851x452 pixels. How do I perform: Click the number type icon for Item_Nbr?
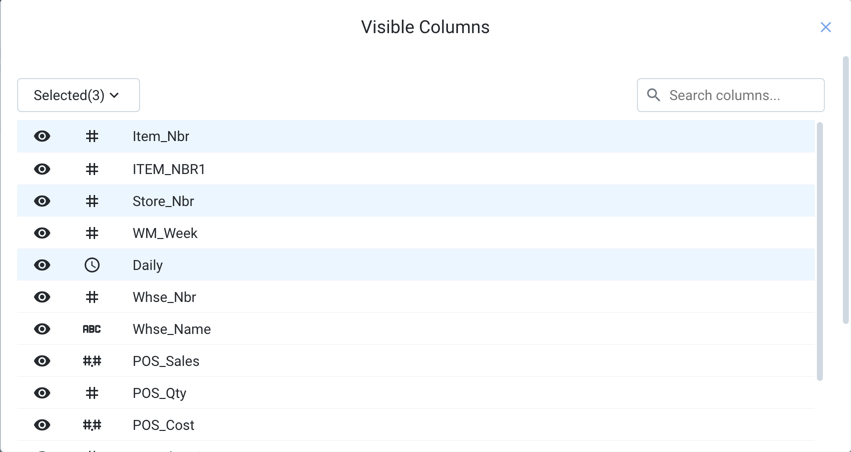(x=92, y=137)
